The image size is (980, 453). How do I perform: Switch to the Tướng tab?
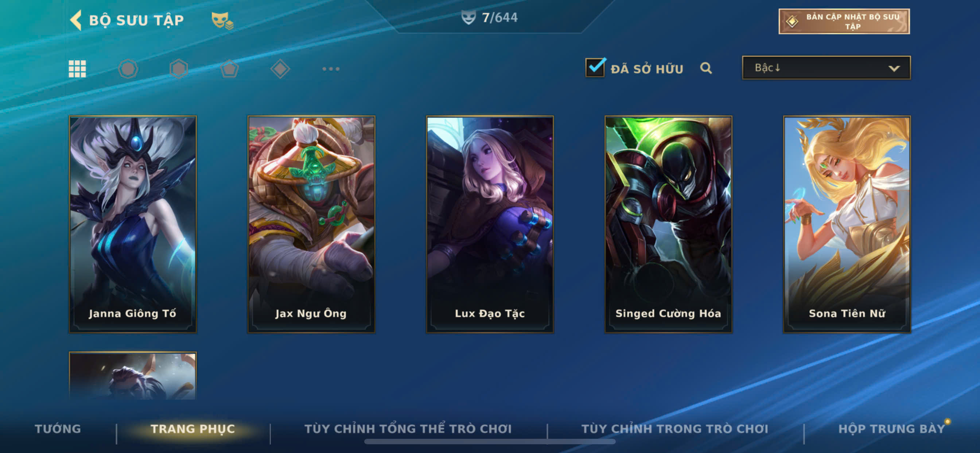coord(58,429)
